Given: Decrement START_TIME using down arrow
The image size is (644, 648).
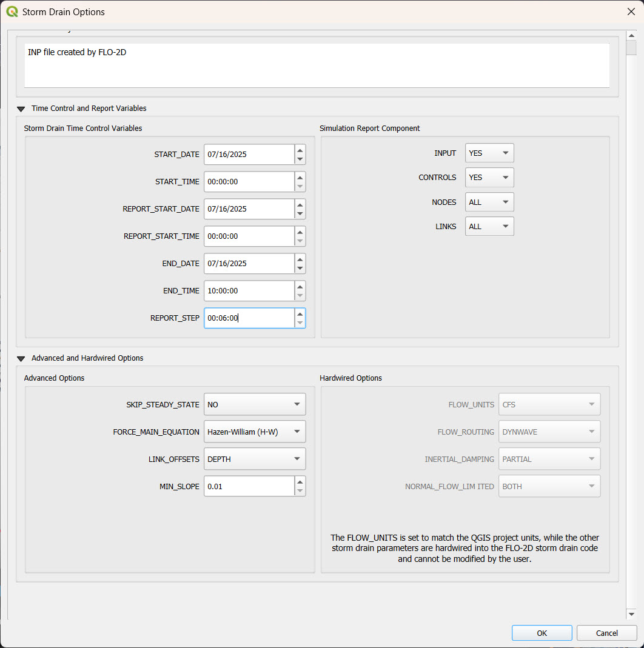Looking at the screenshot, I should tap(300, 187).
